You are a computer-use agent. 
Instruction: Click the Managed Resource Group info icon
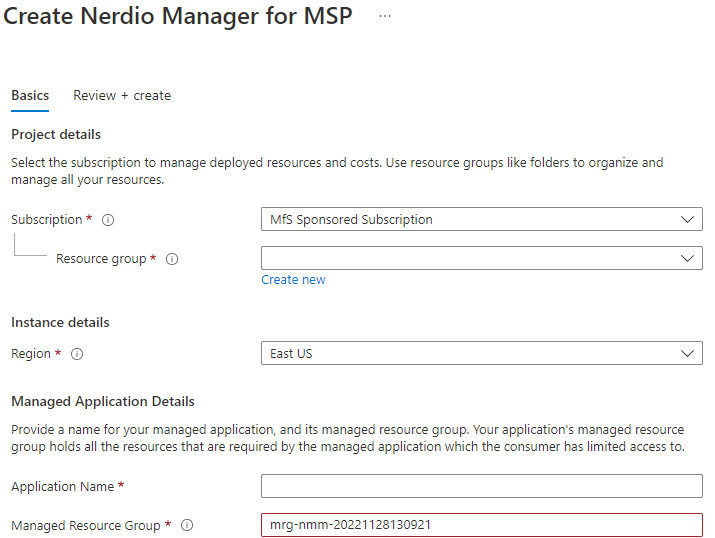click(187, 525)
